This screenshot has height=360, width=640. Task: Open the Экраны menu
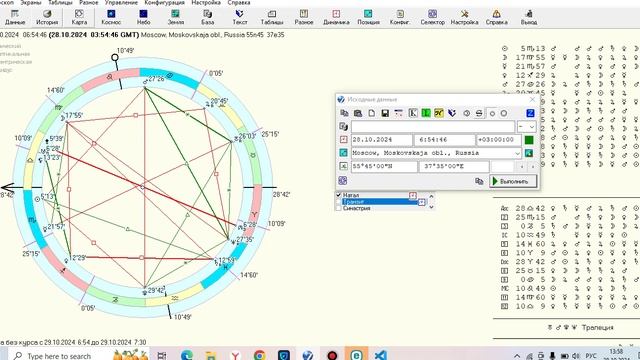[31, 2]
